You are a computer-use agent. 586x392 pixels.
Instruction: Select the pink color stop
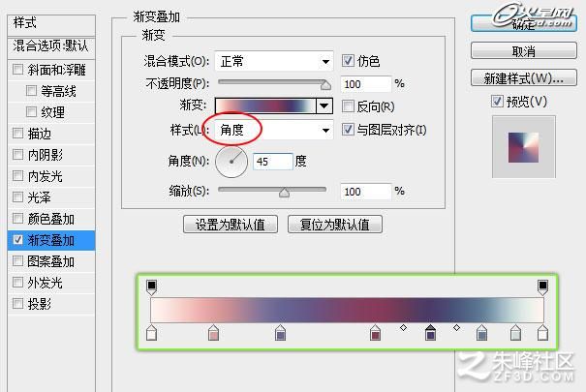click(x=213, y=332)
